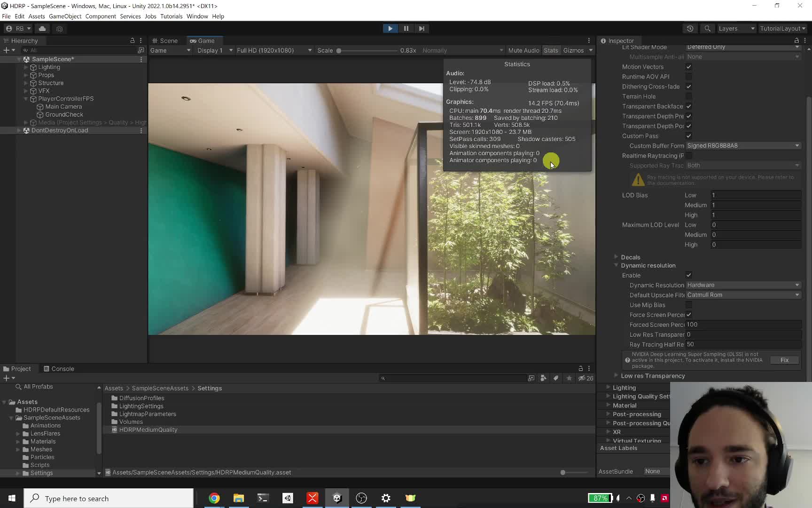Viewport: 812px width, 508px height.
Task: Click the asset labels tag icon in Project panel
Action: 556,378
